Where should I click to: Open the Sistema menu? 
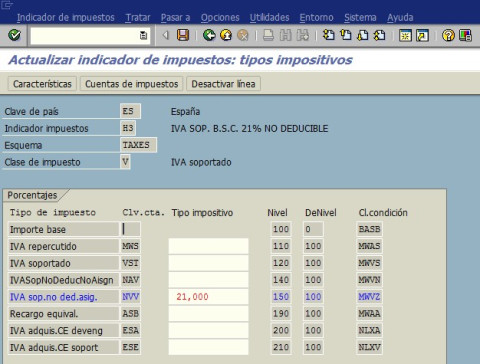360,17
